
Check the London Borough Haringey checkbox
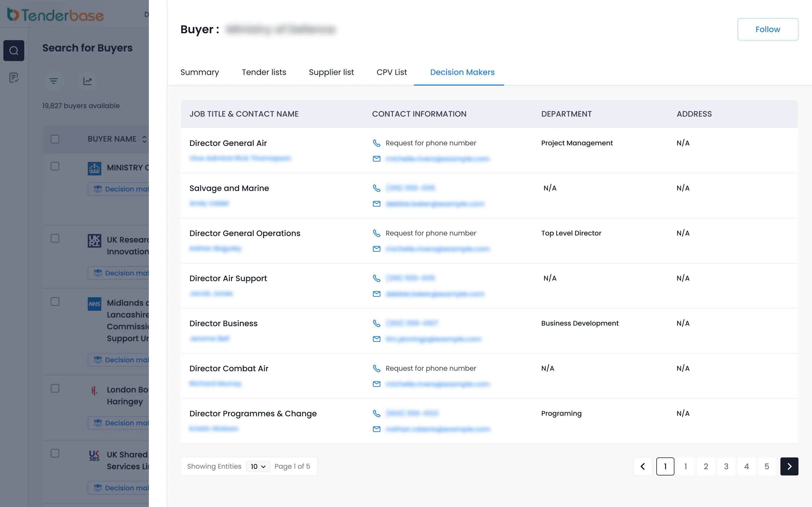[x=55, y=388]
